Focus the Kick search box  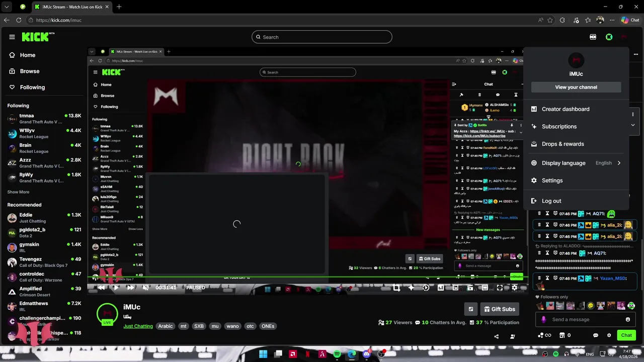tap(321, 37)
